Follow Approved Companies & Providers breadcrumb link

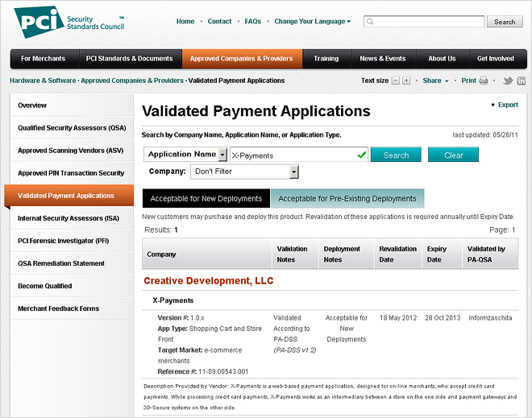coord(132,81)
